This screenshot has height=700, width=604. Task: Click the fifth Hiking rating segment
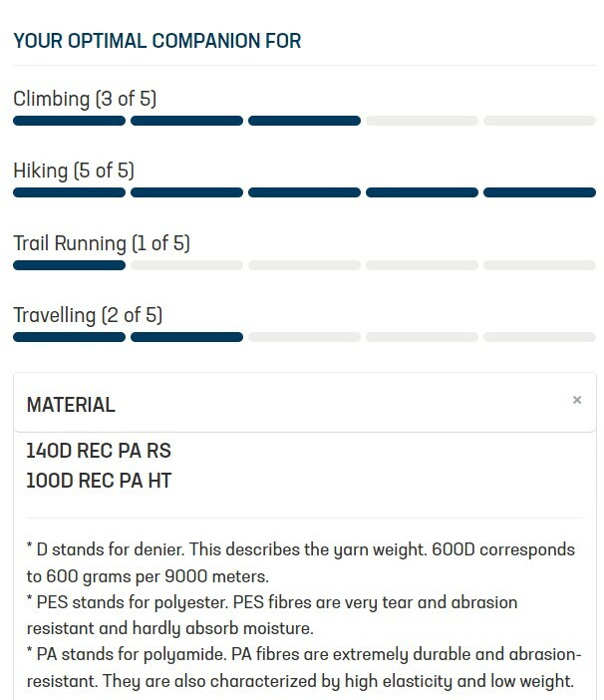click(539, 192)
